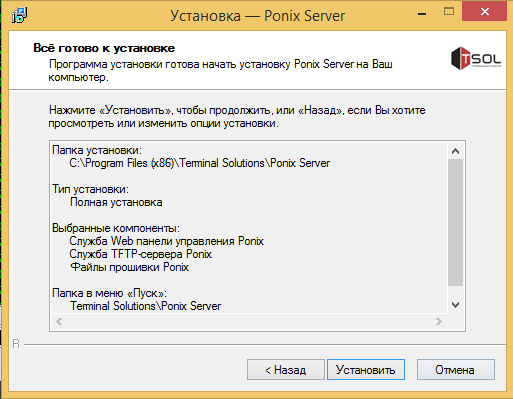This screenshot has height=399, width=513.
Task: Click the label 'Выбранные компоненты:'
Action: click(116, 228)
